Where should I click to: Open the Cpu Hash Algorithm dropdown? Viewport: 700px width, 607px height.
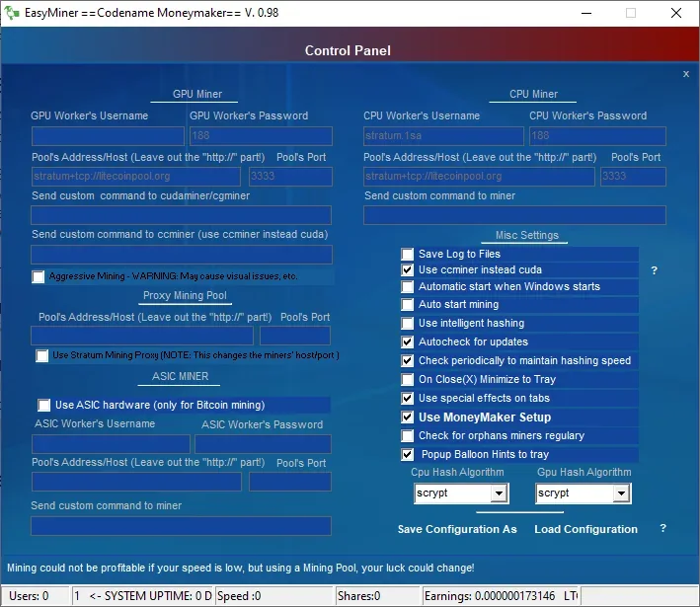click(498, 493)
